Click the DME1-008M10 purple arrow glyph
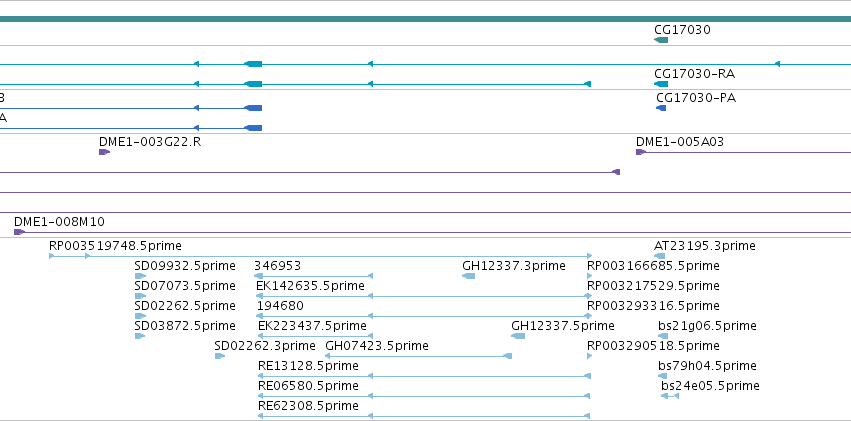 click(x=20, y=232)
